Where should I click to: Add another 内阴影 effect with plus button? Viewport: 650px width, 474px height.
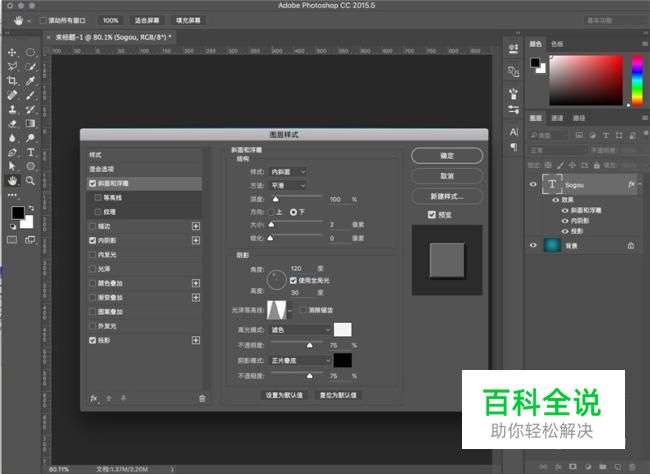coord(196,241)
